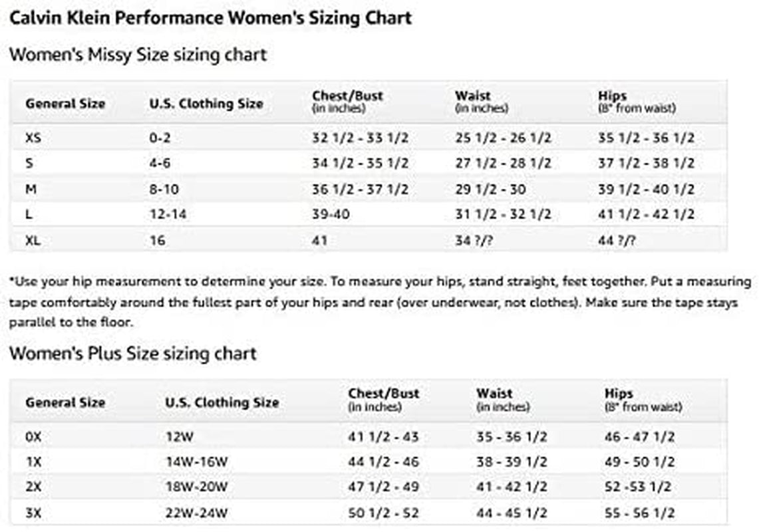759x532 pixels.
Task: Click the General Size header in Missy chart
Action: point(65,104)
